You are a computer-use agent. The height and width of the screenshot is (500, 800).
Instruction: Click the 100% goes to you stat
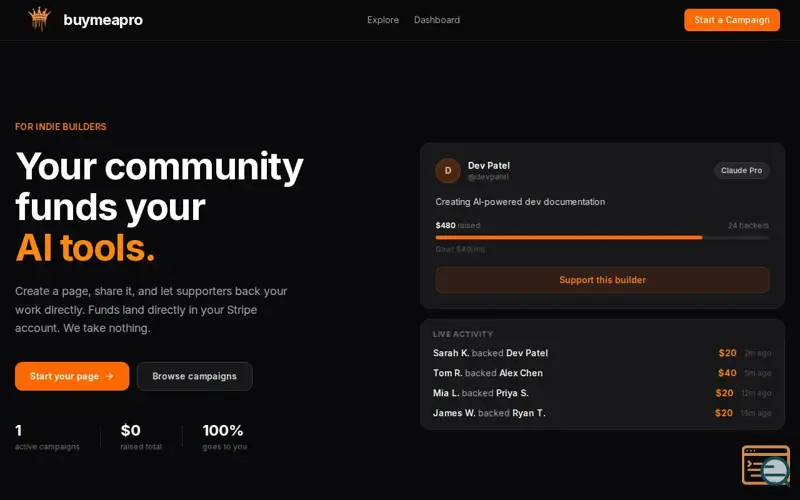[224, 437]
